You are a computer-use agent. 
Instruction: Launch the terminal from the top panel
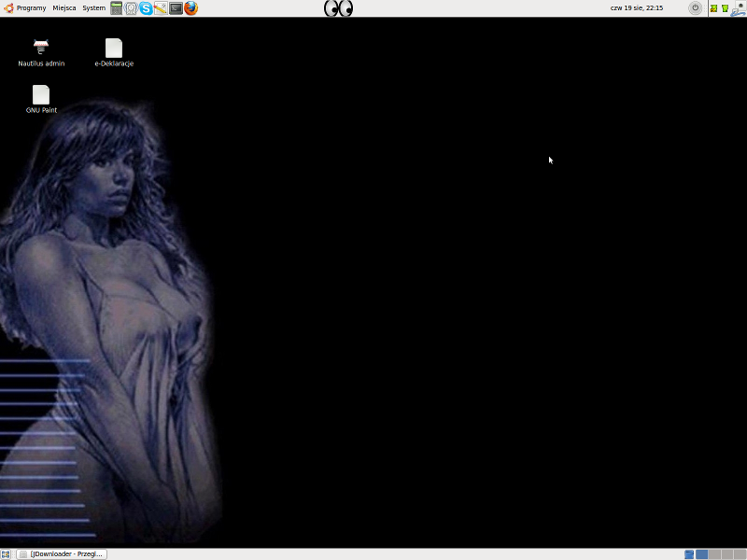pyautogui.click(x=176, y=8)
